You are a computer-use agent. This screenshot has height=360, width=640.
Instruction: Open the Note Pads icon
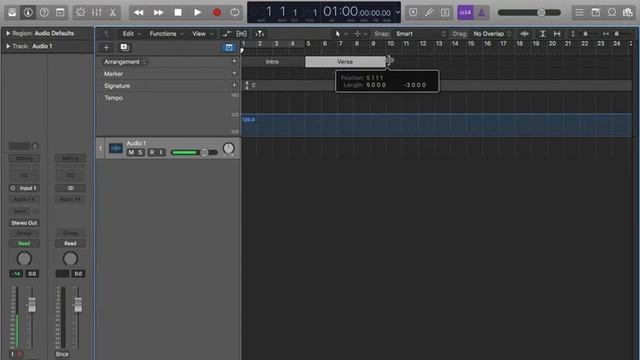click(x=596, y=12)
